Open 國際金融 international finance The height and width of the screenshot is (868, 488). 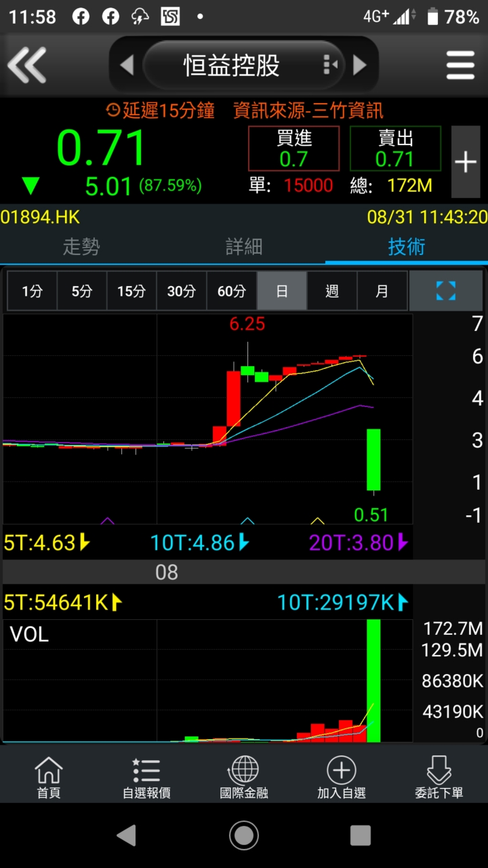coord(244,777)
